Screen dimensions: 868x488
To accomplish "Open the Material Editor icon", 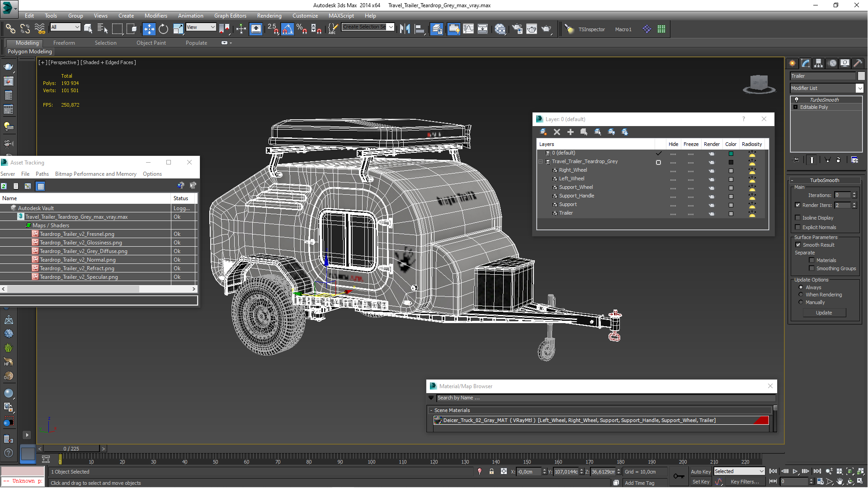I will pos(500,29).
